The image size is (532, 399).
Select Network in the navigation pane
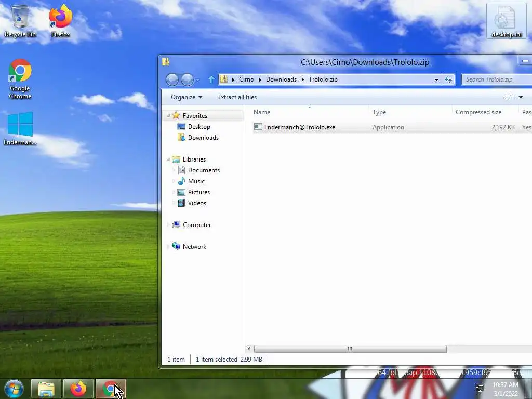coord(194,247)
